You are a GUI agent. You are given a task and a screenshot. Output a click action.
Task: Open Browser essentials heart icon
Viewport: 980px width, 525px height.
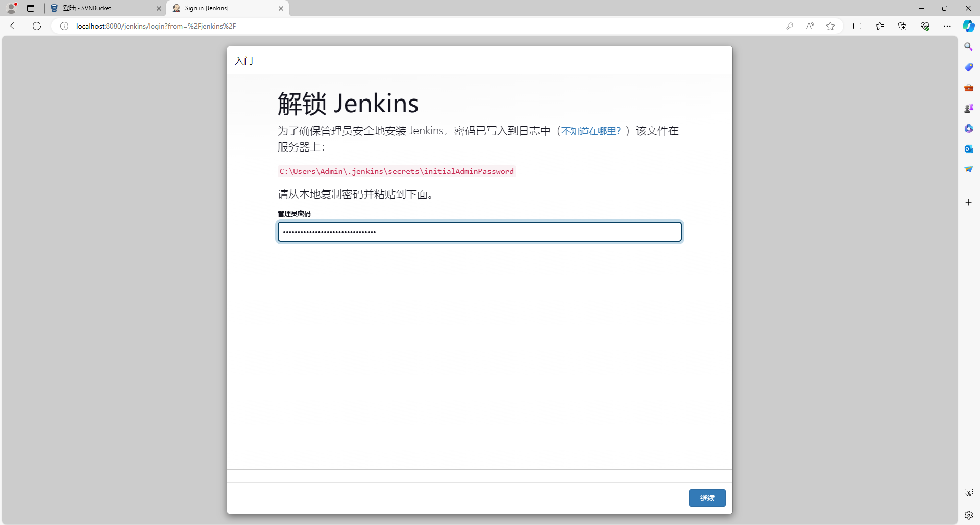925,26
